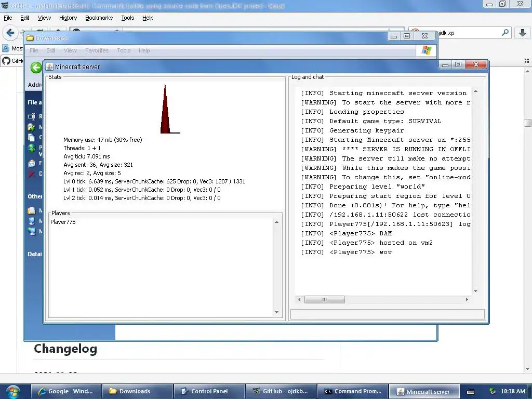Screen dimensions: 532x399
Task: Open Firefox History menu
Action: coord(68,18)
